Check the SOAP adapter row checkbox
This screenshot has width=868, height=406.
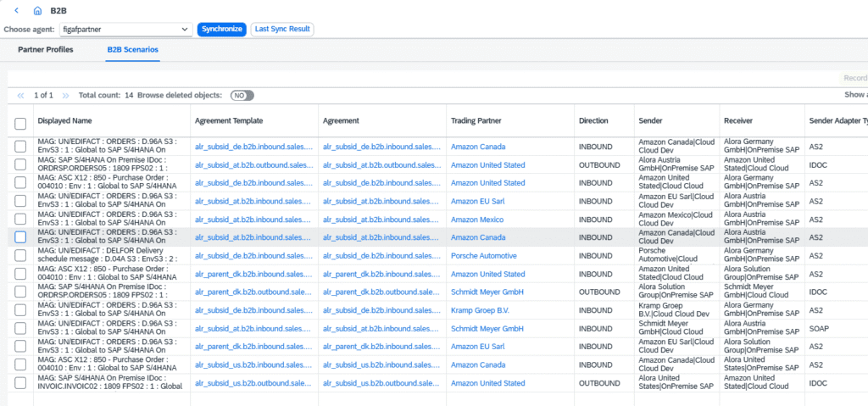pyautogui.click(x=20, y=329)
